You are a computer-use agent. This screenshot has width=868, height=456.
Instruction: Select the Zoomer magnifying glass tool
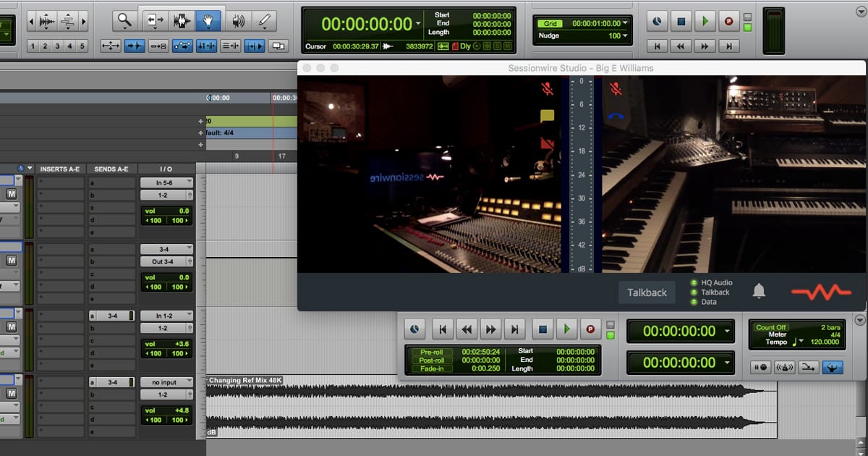click(124, 20)
